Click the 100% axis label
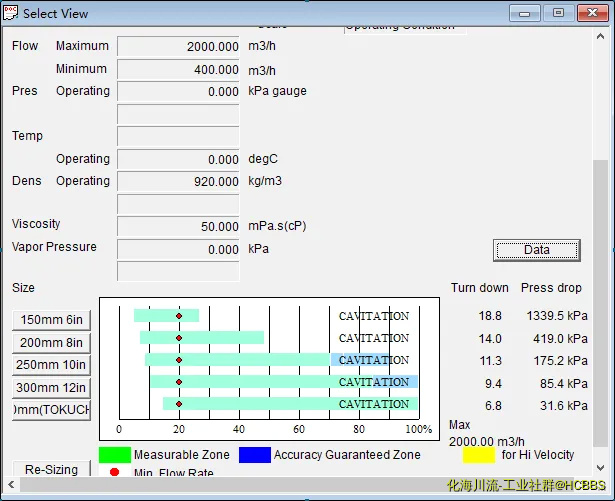 418,429
